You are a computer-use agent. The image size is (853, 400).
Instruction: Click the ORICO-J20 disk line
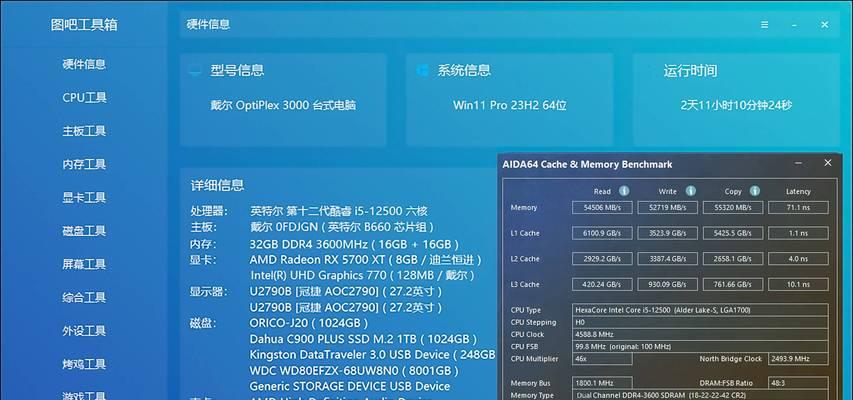coord(309,323)
